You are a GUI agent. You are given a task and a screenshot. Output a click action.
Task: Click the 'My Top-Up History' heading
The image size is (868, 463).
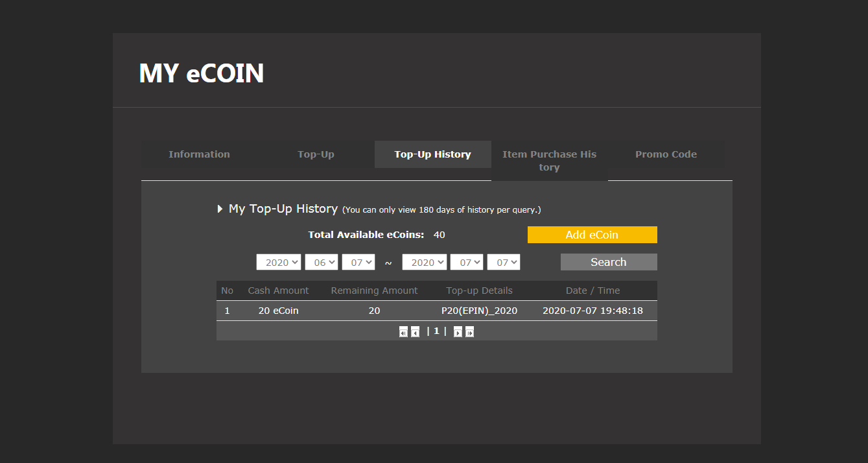pyautogui.click(x=283, y=209)
